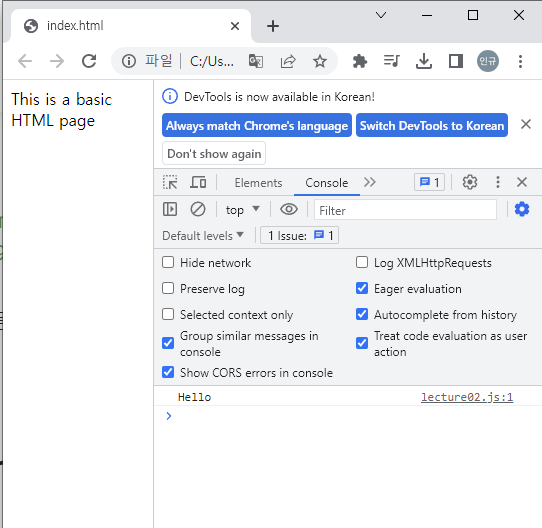Viewport: 542px width, 528px height.
Task: Uncheck Show CORS errors in console
Action: [168, 372]
